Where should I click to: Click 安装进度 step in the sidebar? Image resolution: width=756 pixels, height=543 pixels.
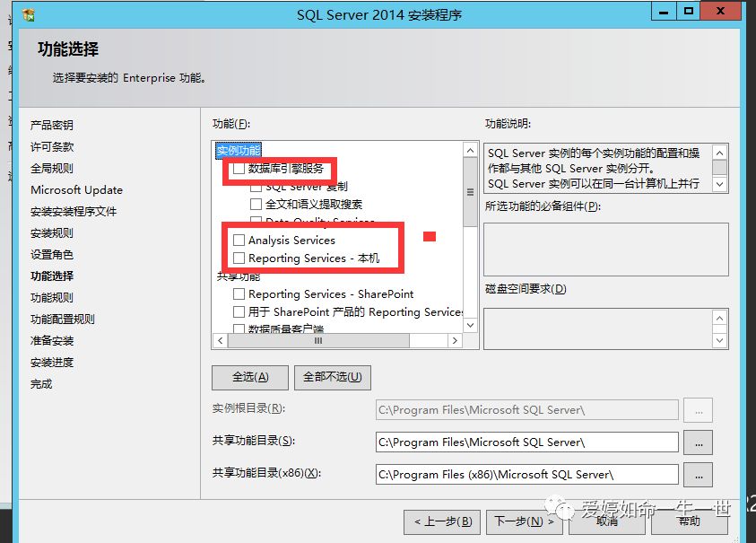[52, 362]
